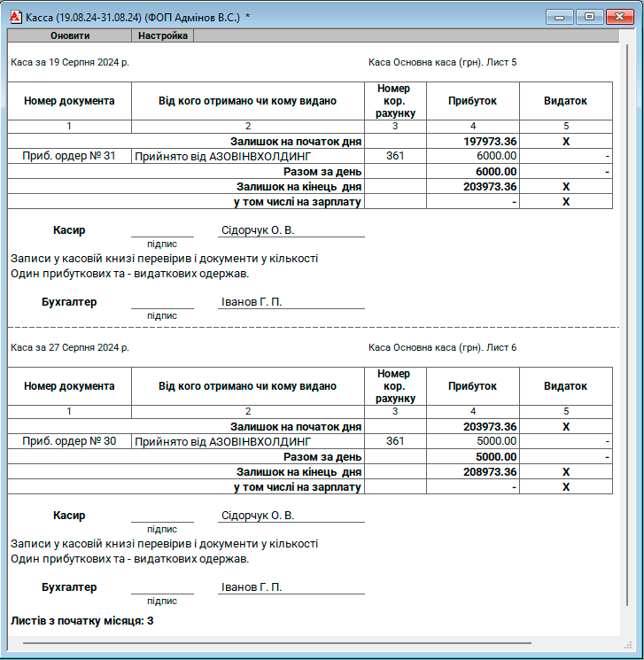
Task: Click the 6000.00 amount in order № 31 row
Action: tap(496, 156)
